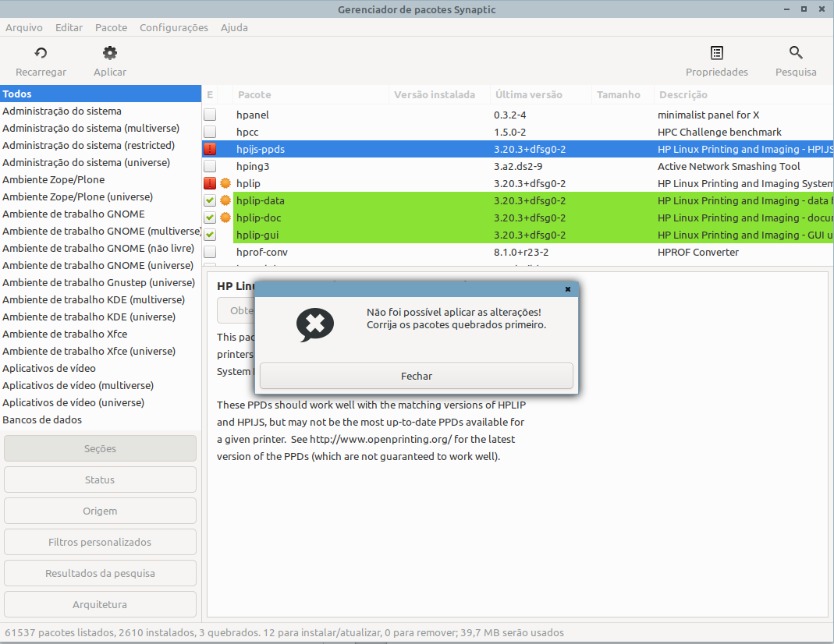Select Ambiente de trabalho Xfce section

point(101,334)
